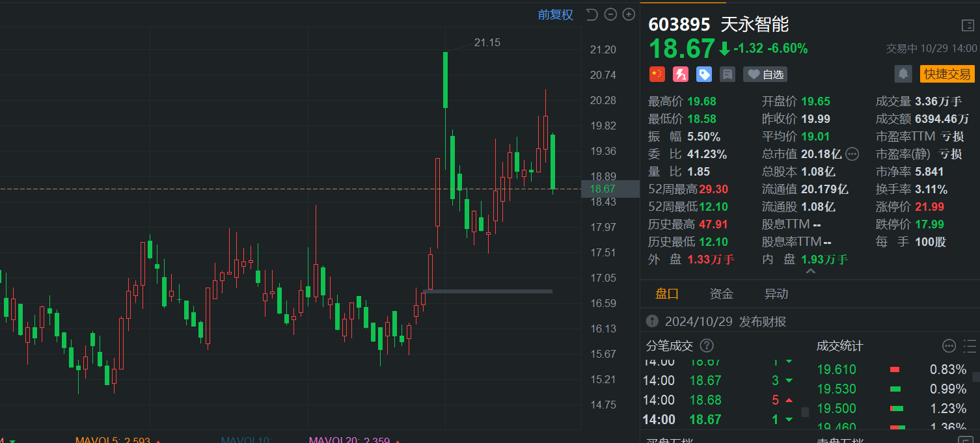Image resolution: width=980 pixels, height=443 pixels.
Task: Click the 成交额 value 6394.46万
Action: [942, 119]
